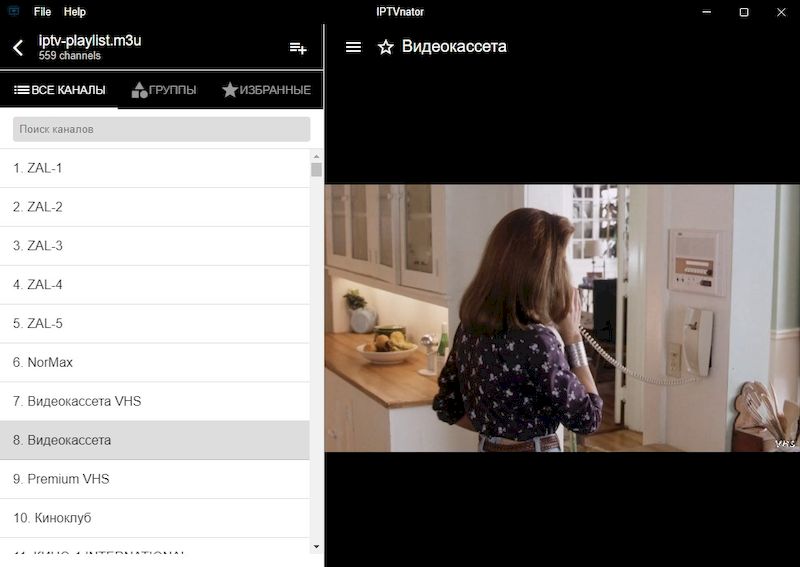
Task: Switch to ИЗБРАННЫЕ tab
Action: (x=266, y=90)
